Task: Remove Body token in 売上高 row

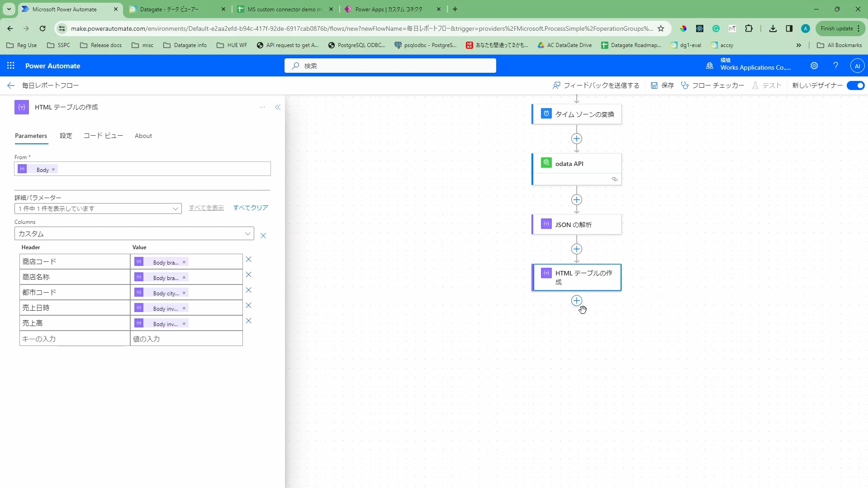Action: point(184,323)
